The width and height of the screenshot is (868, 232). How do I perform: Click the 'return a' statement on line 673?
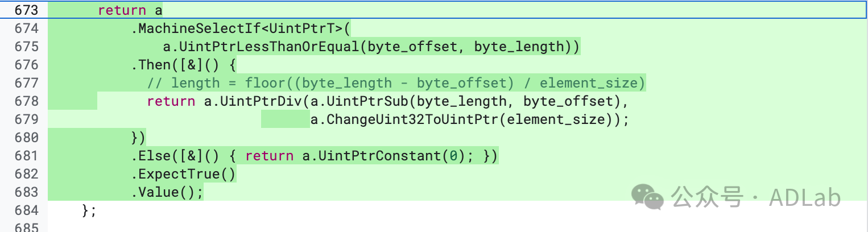tap(130, 10)
